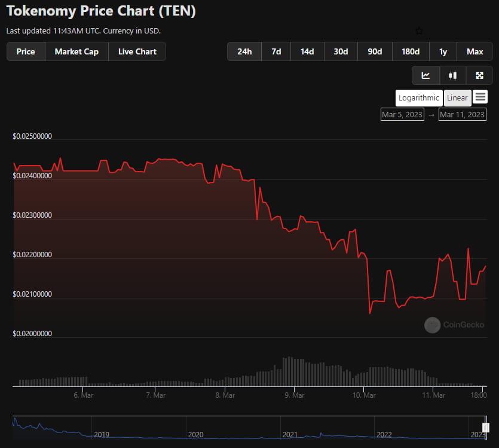The height and width of the screenshot is (448, 499).
Task: Click the 2019 mark on navigator timeline
Action: [x=102, y=434]
